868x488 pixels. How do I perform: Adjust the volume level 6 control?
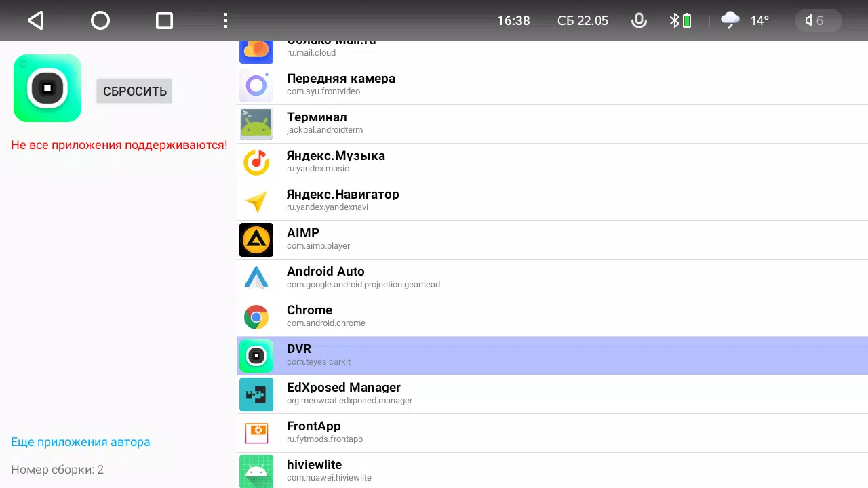(x=818, y=20)
